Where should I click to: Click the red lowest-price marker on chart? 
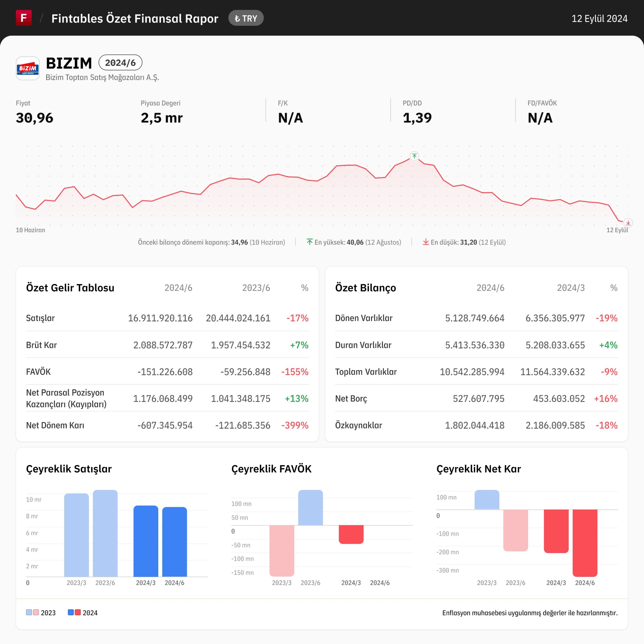pyautogui.click(x=628, y=223)
